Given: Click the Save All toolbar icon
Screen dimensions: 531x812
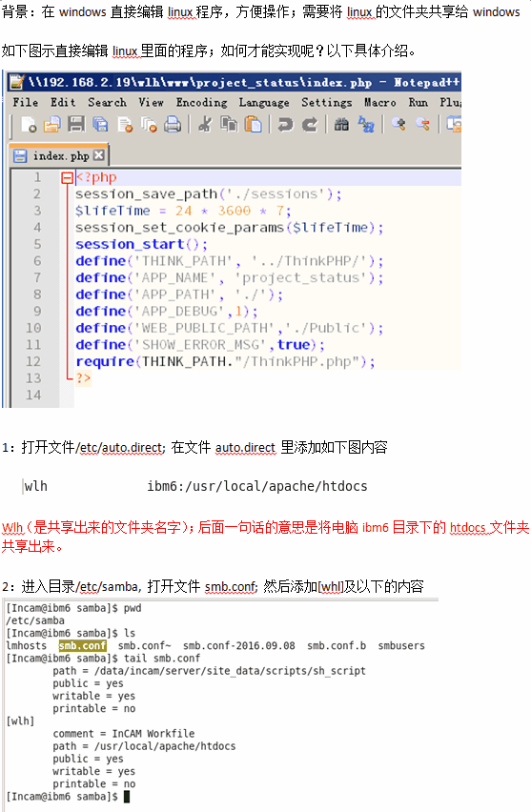Looking at the screenshot, I should pos(100,125).
